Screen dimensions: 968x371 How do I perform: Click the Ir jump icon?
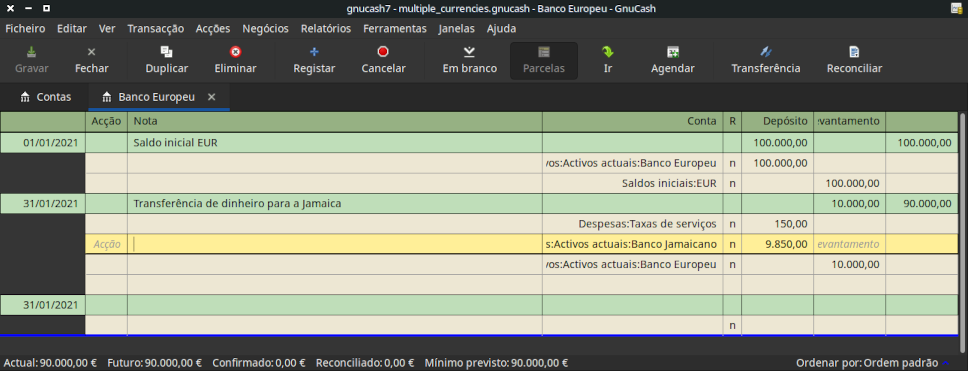click(x=607, y=52)
